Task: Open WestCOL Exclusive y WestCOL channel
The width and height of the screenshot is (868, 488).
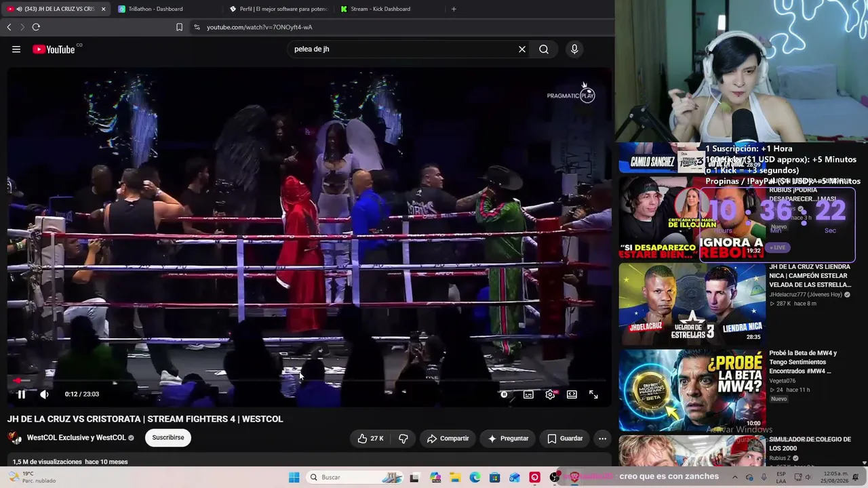Action: (76, 438)
